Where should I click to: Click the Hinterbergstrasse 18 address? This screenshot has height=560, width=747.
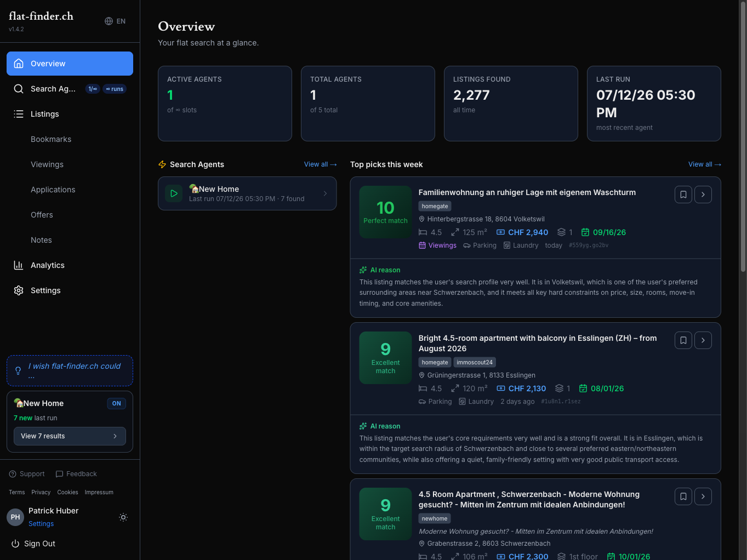click(x=482, y=219)
